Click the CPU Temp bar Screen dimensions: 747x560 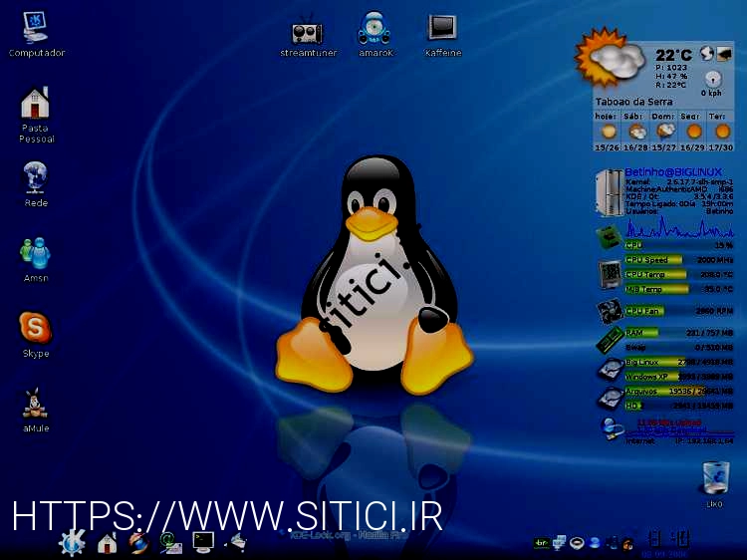coord(679,275)
